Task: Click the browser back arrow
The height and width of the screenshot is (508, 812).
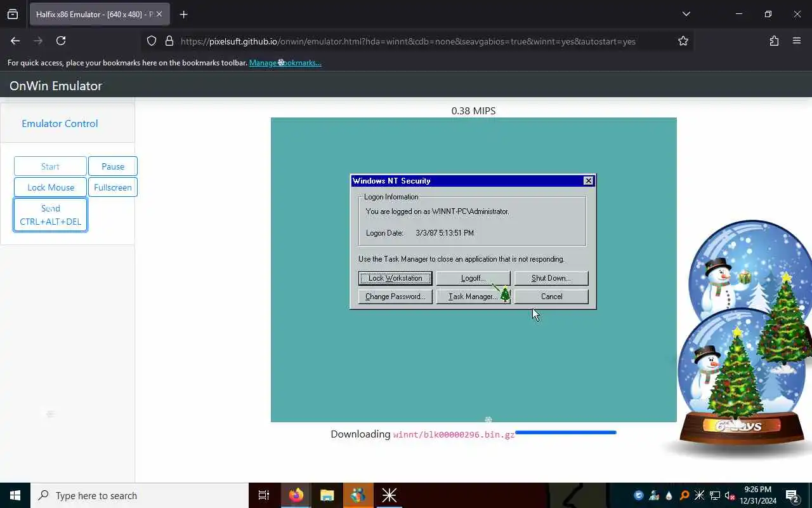Action: click(15, 41)
